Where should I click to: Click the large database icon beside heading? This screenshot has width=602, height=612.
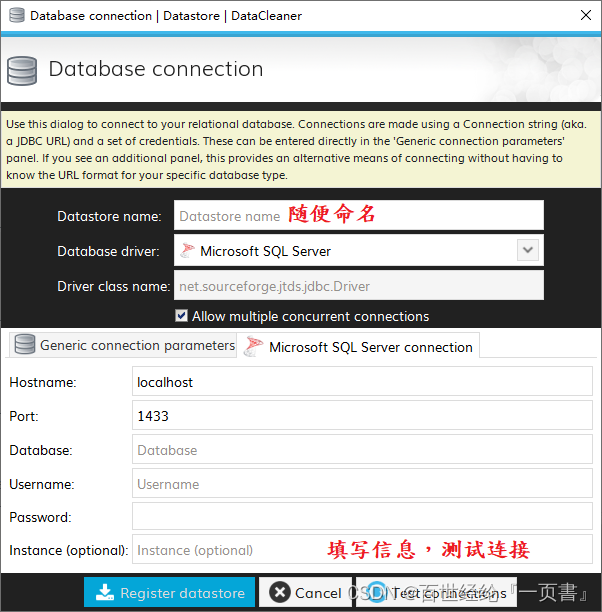click(x=22, y=71)
